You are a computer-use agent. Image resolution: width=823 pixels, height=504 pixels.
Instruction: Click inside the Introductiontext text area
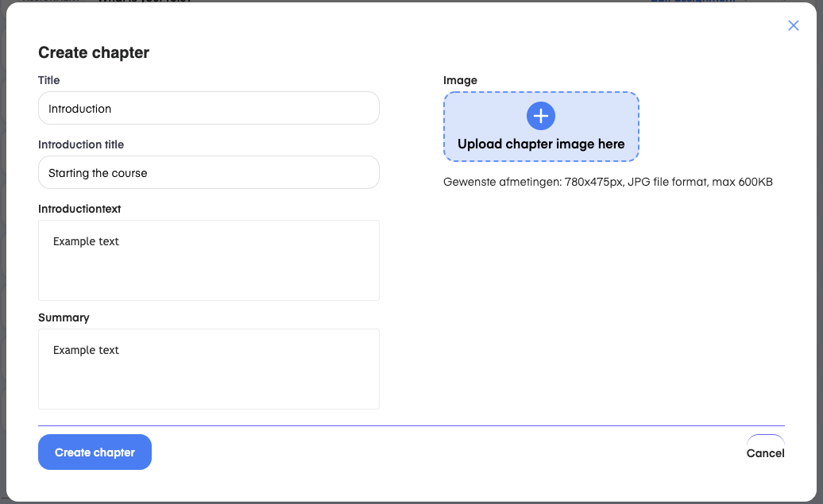(x=208, y=270)
